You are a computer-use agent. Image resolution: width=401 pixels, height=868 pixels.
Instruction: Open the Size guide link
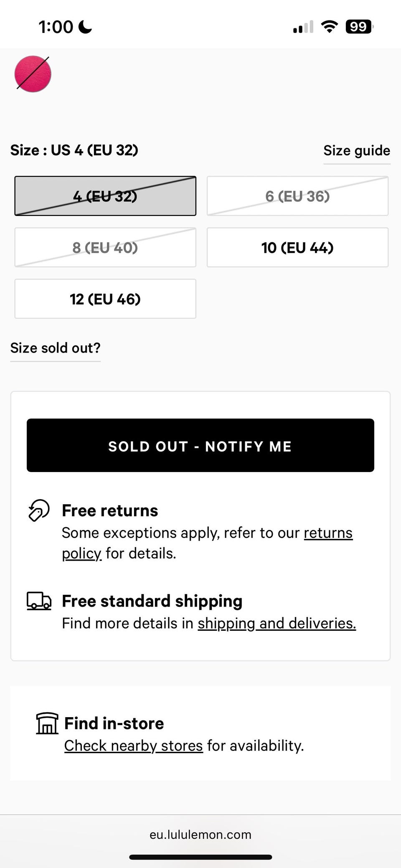pyautogui.click(x=357, y=150)
